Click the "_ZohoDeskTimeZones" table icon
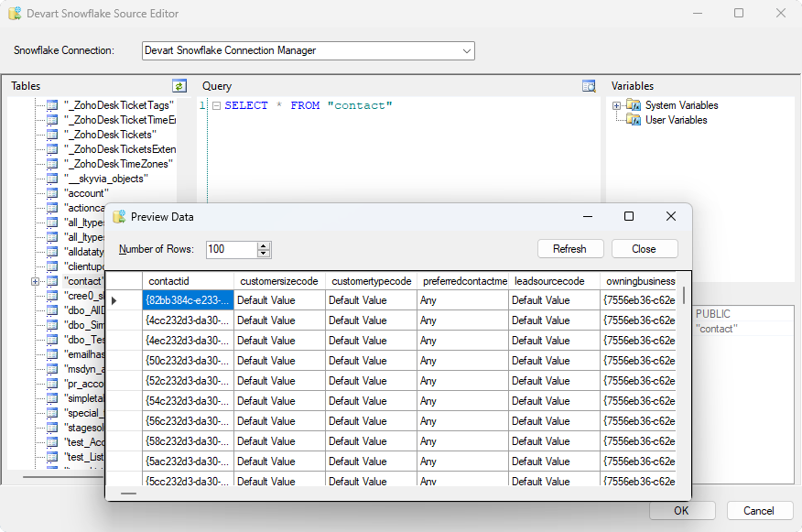 tap(52, 164)
